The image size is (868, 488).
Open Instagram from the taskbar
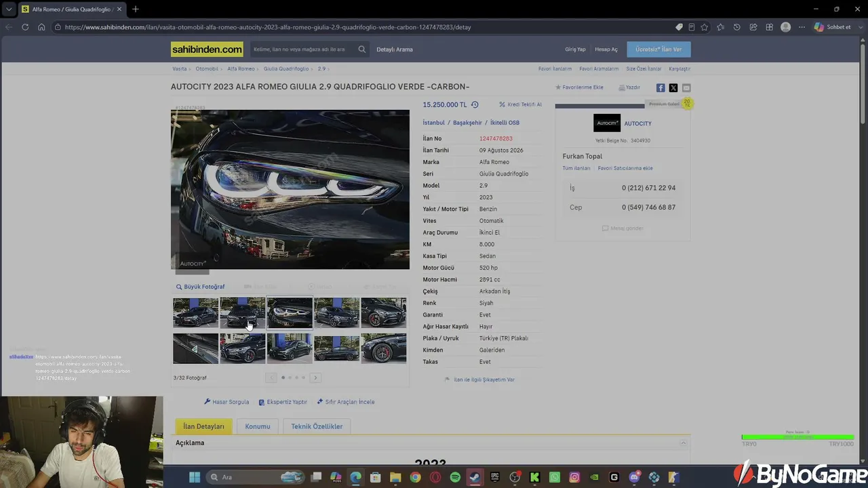574,477
